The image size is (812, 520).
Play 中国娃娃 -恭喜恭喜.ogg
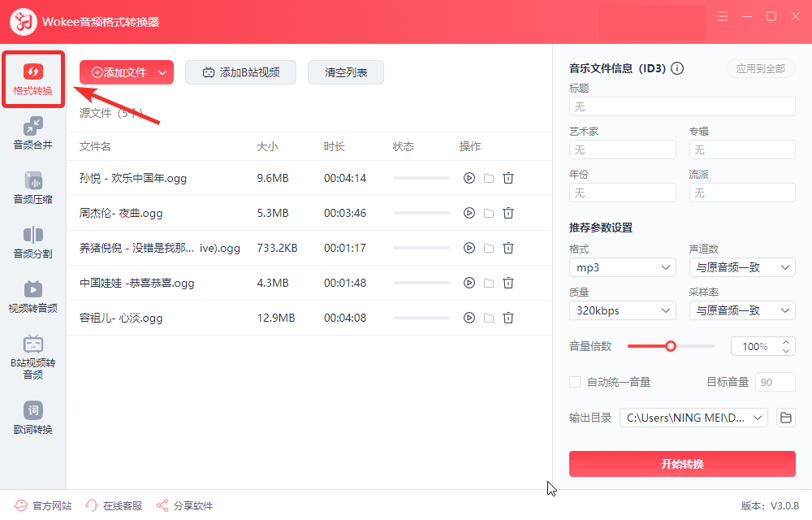point(469,283)
